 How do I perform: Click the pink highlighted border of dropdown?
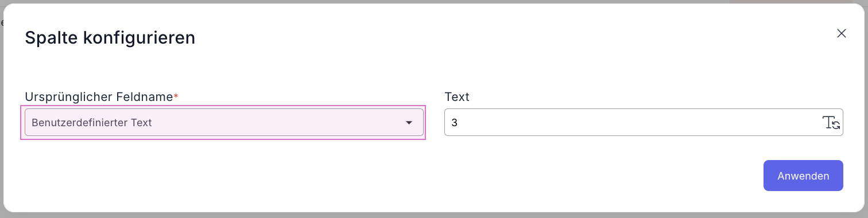223,107
